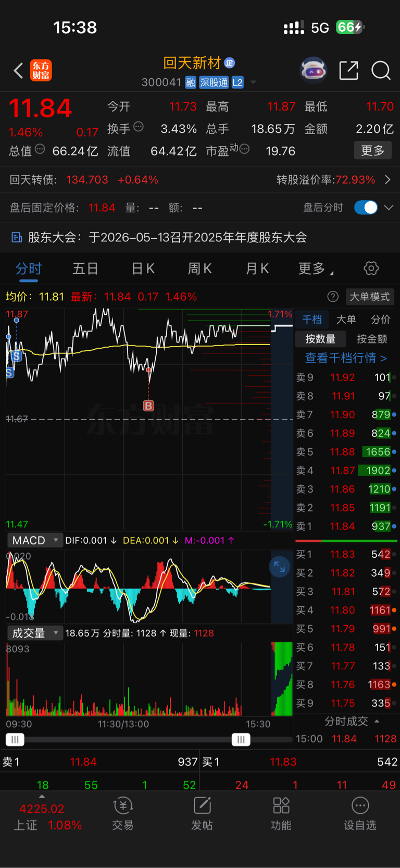The height and width of the screenshot is (868, 400).
Task: Select 卖5 price 11.88 row
Action: (x=346, y=452)
